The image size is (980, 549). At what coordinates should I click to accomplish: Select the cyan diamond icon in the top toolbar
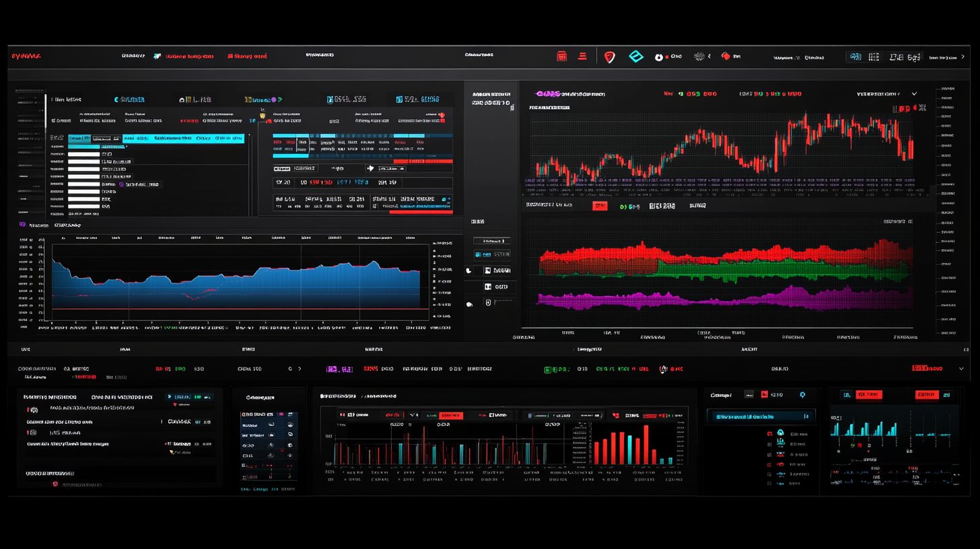pyautogui.click(x=635, y=57)
